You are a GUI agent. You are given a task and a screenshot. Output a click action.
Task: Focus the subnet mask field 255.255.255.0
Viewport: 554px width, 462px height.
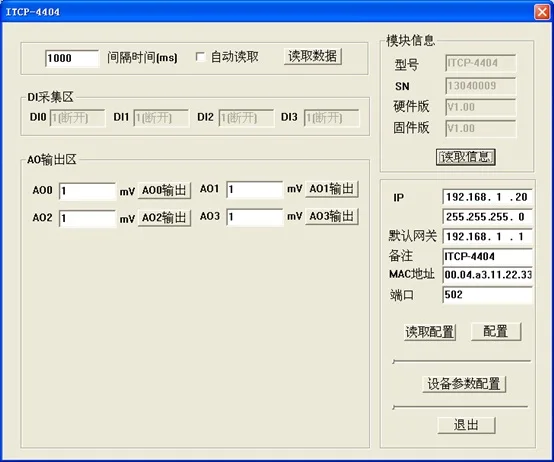(x=488, y=217)
